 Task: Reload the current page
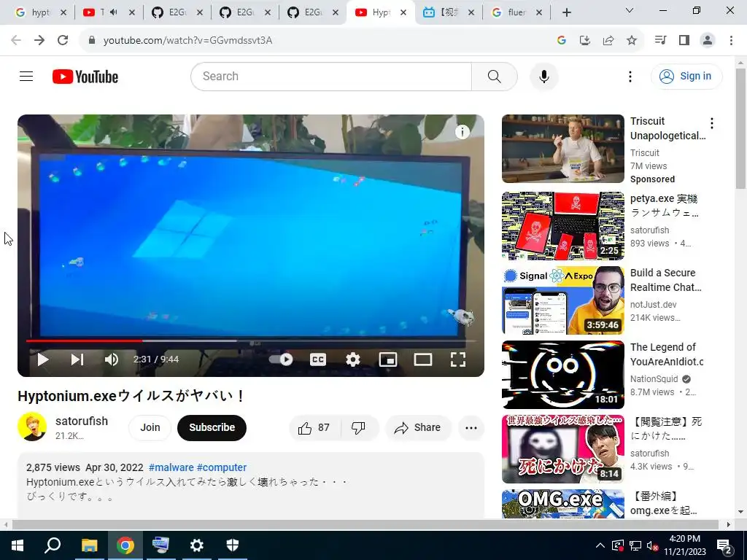coord(63,41)
